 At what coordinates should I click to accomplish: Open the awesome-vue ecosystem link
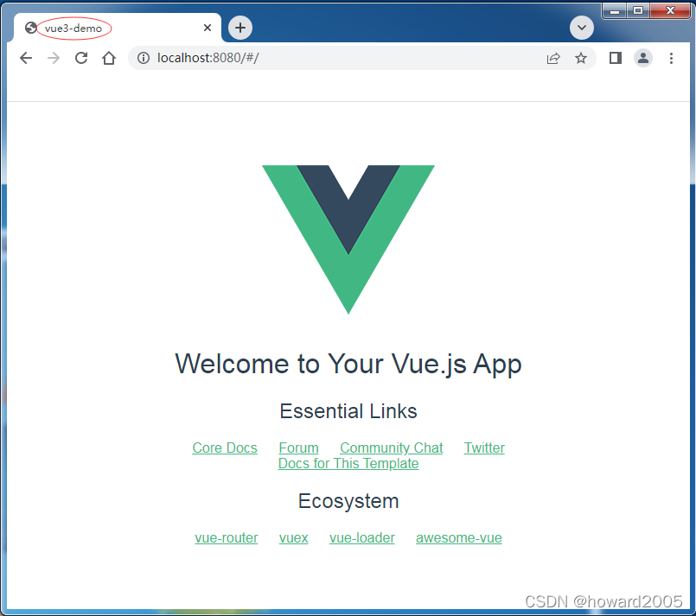(x=458, y=537)
